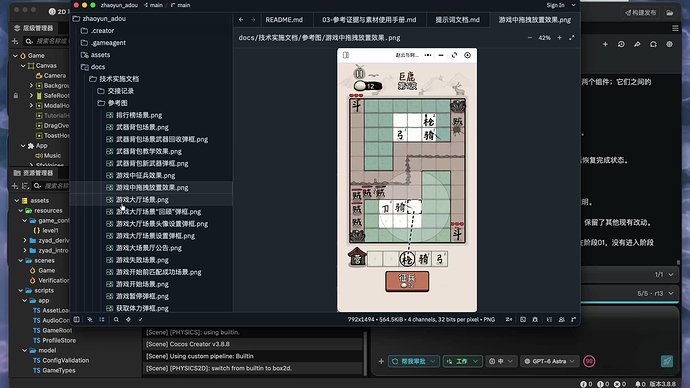
Task: Open the 层级管理器 panel tab
Action: click(x=33, y=28)
